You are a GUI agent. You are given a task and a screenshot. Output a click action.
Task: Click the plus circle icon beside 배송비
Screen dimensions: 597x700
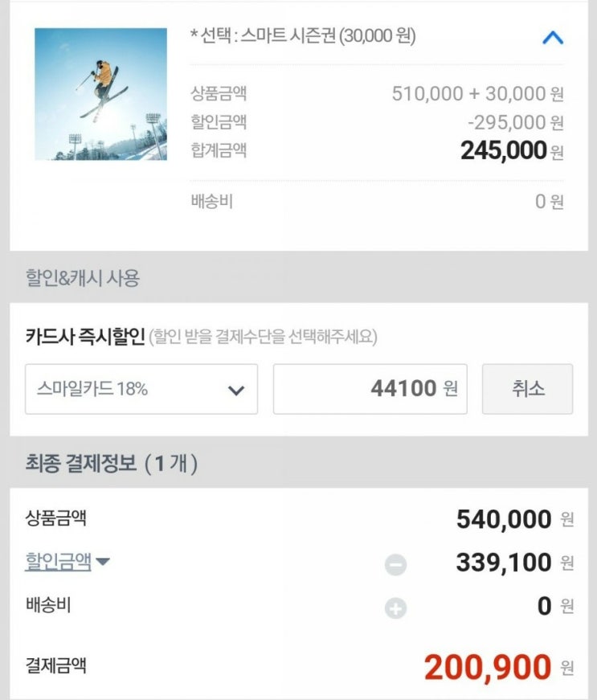pos(395,608)
